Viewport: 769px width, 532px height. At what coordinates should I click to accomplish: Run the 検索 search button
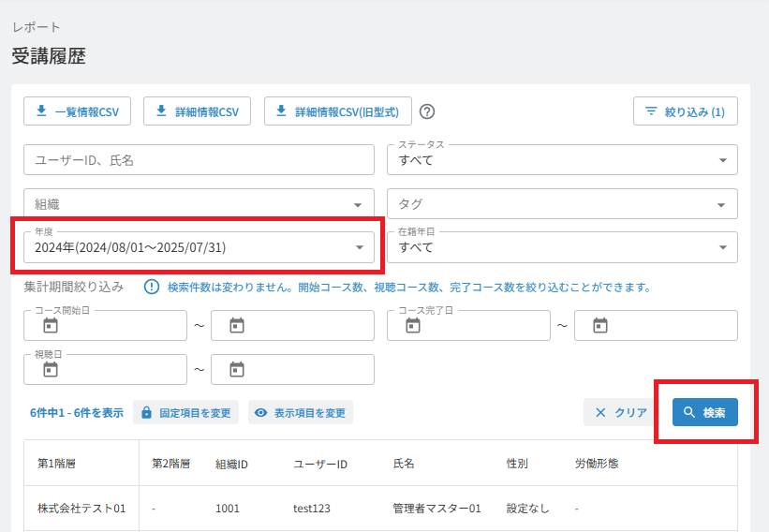point(704,412)
